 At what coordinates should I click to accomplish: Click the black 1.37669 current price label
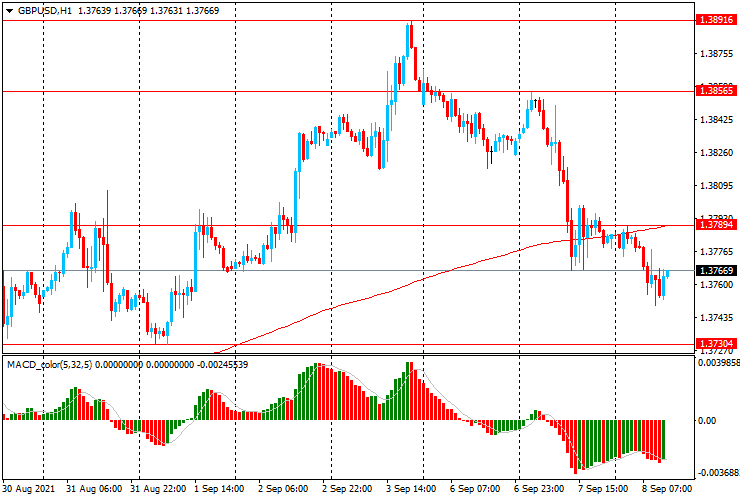coord(716,271)
